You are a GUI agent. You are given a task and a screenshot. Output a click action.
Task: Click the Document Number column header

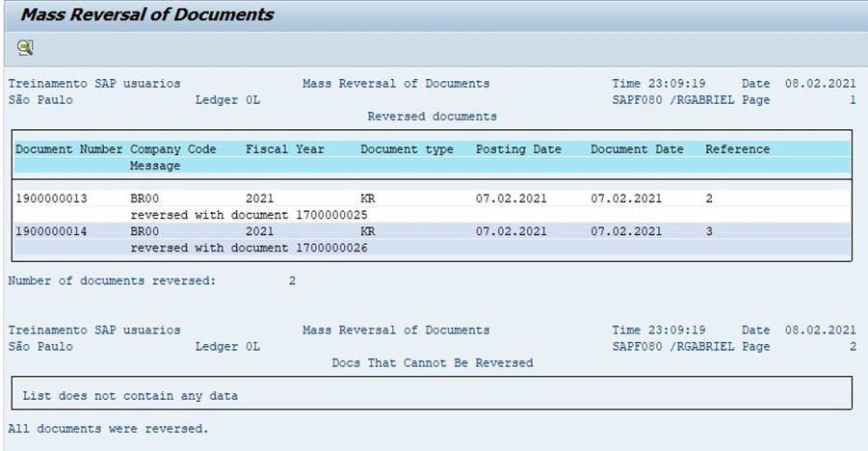tap(68, 149)
